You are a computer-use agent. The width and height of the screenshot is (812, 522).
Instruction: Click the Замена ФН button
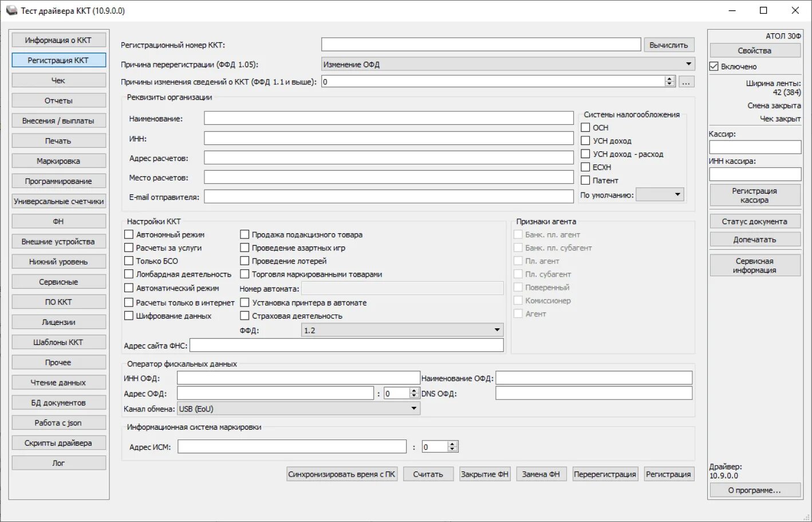[541, 474]
